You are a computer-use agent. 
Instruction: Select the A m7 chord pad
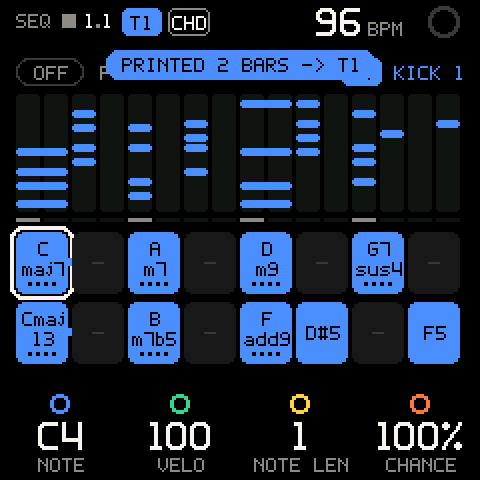154,263
